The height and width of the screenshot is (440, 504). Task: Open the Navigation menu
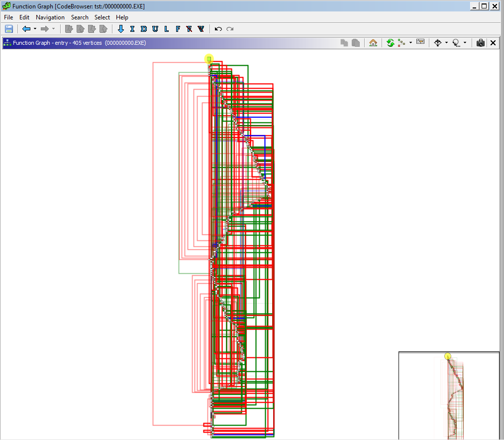(x=50, y=17)
